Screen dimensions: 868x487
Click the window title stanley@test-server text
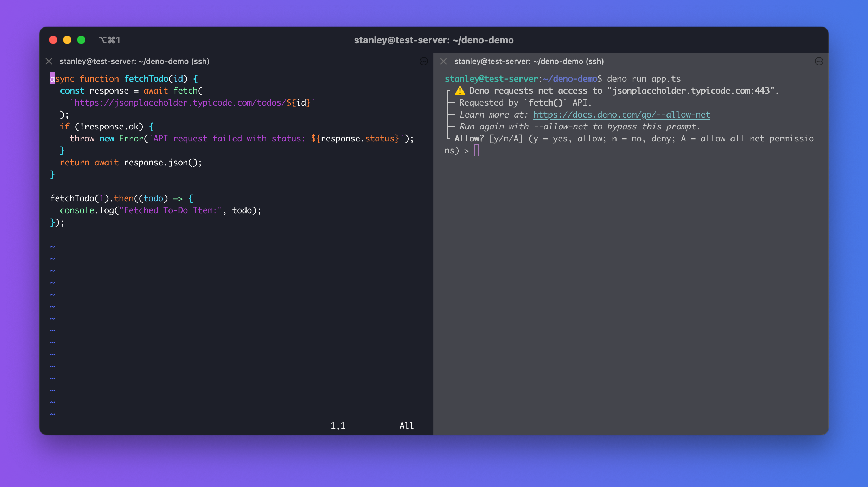click(433, 40)
